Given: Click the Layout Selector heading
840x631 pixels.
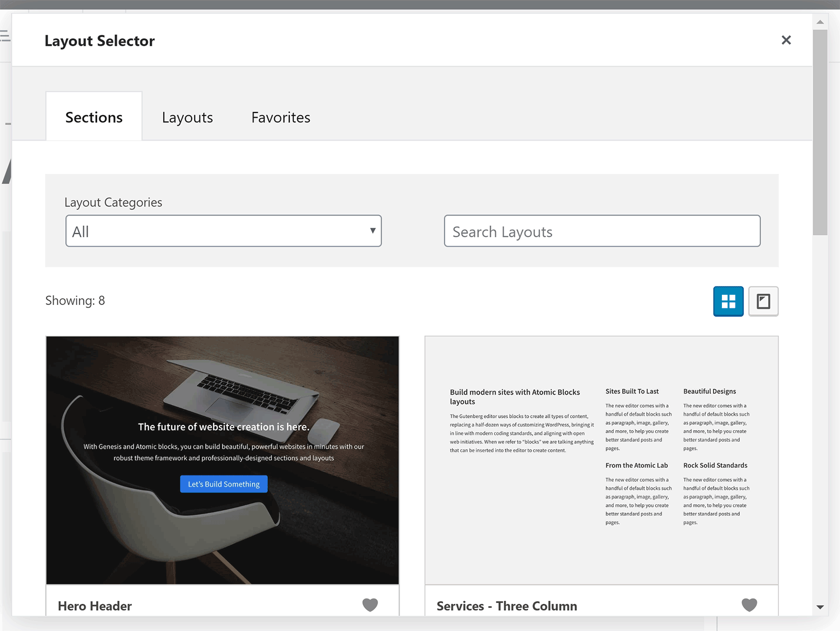Looking at the screenshot, I should [100, 41].
